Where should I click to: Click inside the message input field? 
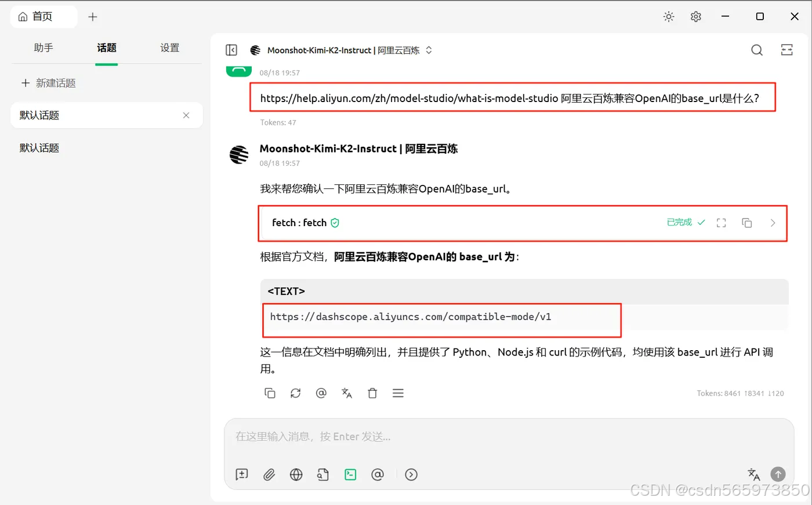(509, 437)
